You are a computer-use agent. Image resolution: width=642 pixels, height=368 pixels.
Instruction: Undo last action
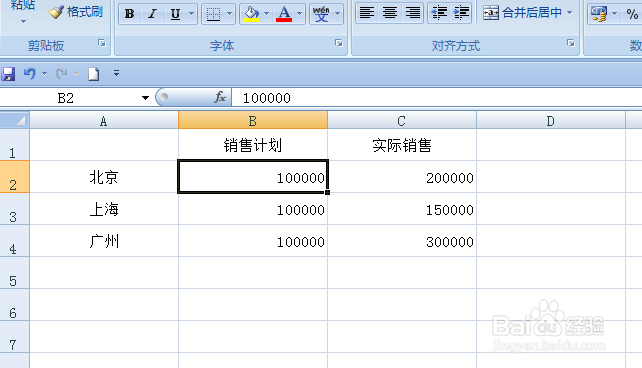click(29, 74)
